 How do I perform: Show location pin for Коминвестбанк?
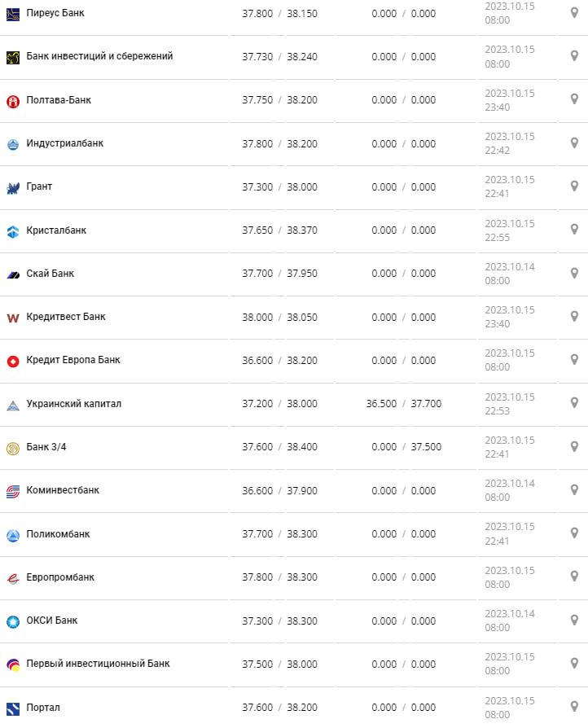574,491
